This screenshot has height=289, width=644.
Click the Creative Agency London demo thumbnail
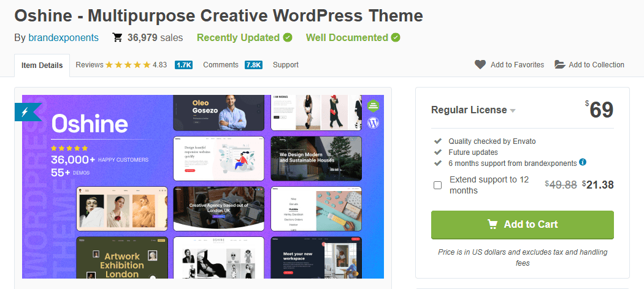(218, 209)
